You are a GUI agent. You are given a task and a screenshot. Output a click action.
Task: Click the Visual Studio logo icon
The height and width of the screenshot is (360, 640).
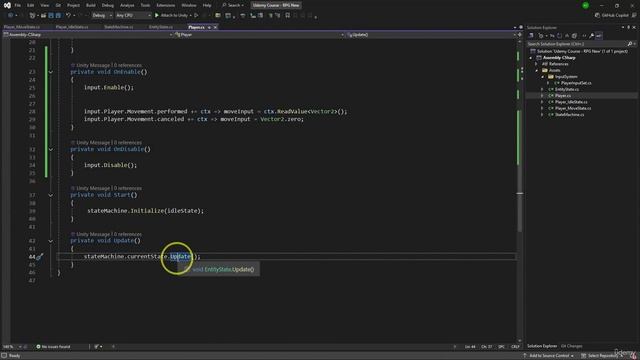tap(7, 5)
